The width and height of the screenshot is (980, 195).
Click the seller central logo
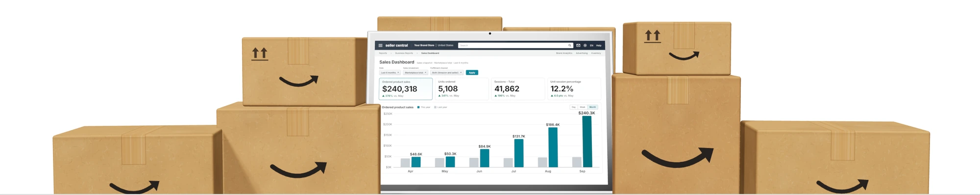click(396, 45)
